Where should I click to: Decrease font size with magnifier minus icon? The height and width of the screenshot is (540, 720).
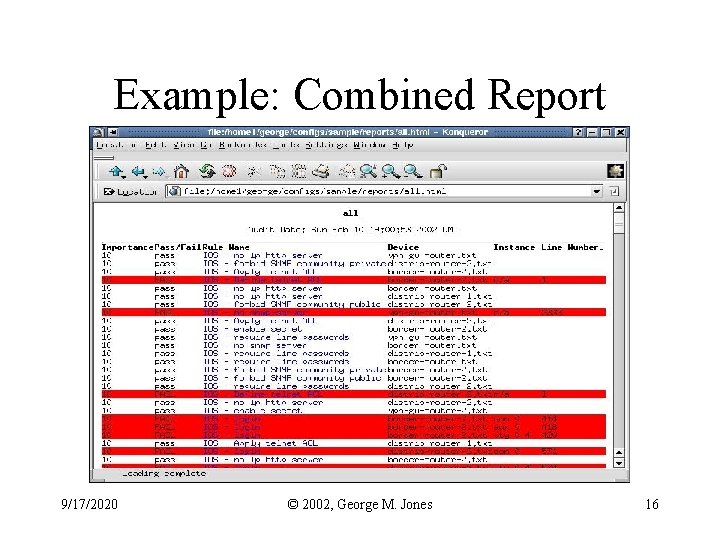click(413, 171)
